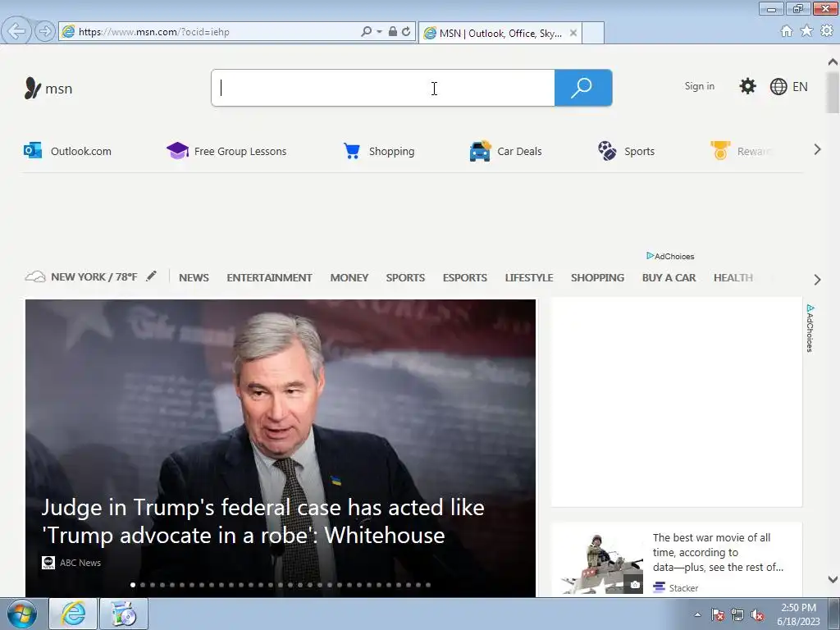The image size is (840, 630).
Task: Select the HEALTH menu item
Action: pyautogui.click(x=733, y=277)
